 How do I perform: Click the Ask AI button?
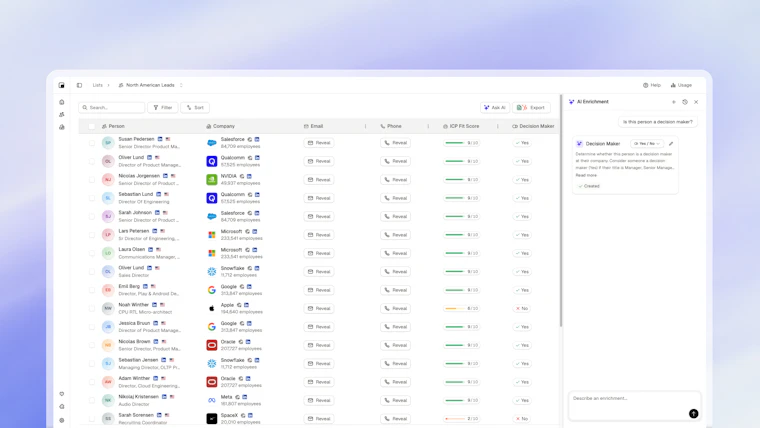point(495,108)
